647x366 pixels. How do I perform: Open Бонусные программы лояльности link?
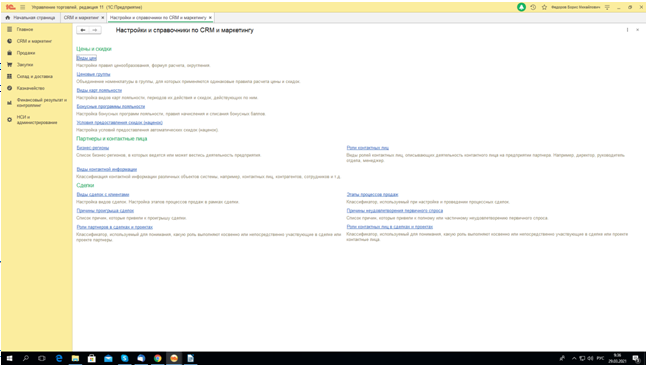[x=111, y=106]
